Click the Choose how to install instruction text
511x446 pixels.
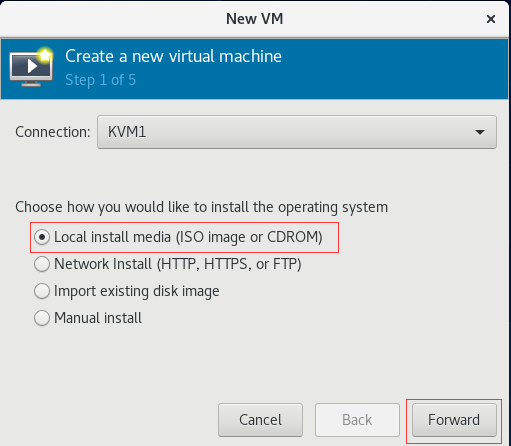pyautogui.click(x=201, y=207)
